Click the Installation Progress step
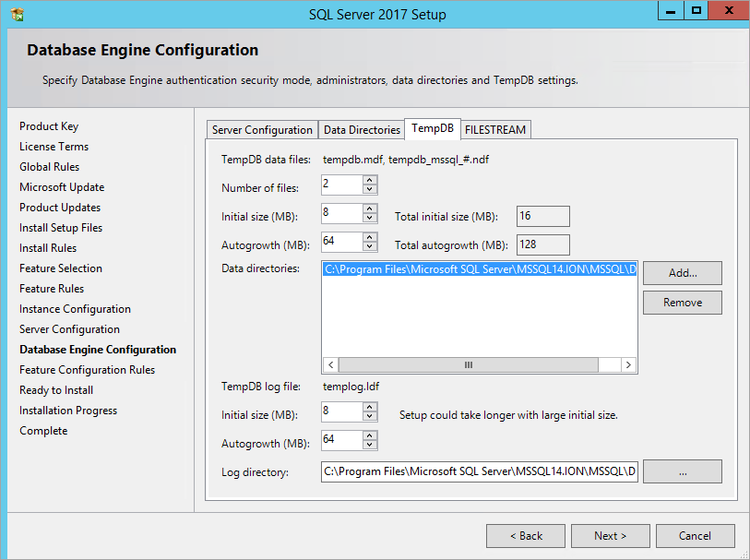The width and height of the screenshot is (750, 560). coord(68,411)
